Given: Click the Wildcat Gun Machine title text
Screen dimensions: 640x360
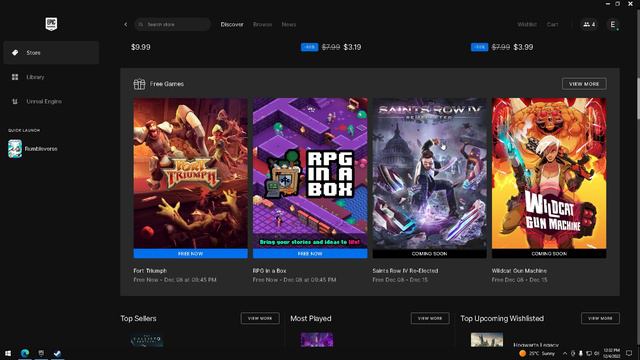Looking at the screenshot, I should pos(519,271).
